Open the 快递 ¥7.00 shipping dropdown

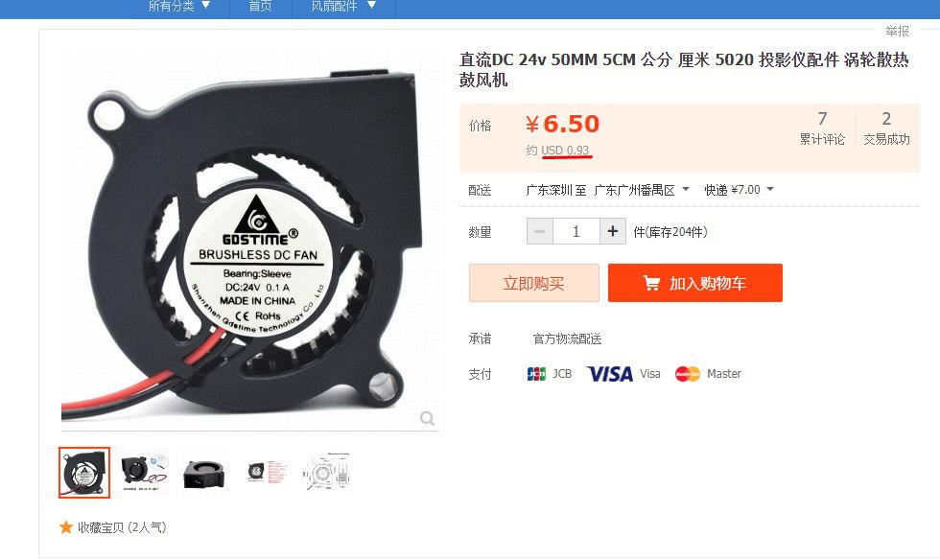point(739,190)
